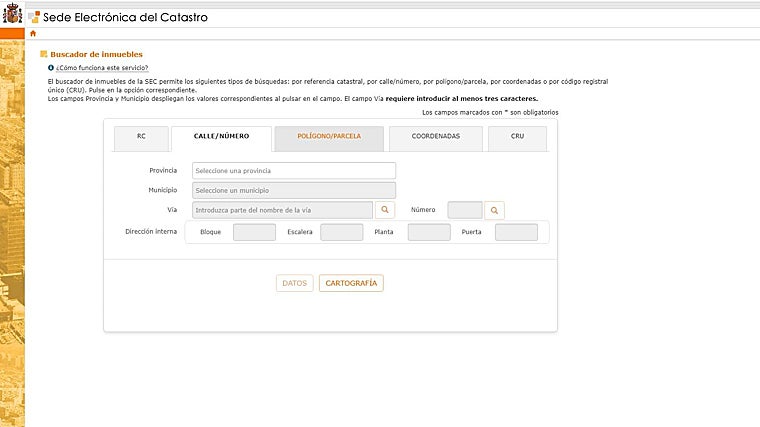Click the Buscador de inmuebles heading
The width and height of the screenshot is (760, 427).
96,54
